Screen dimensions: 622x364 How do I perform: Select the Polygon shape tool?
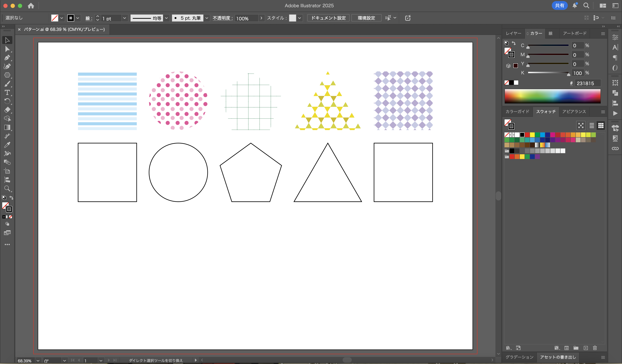click(7, 75)
